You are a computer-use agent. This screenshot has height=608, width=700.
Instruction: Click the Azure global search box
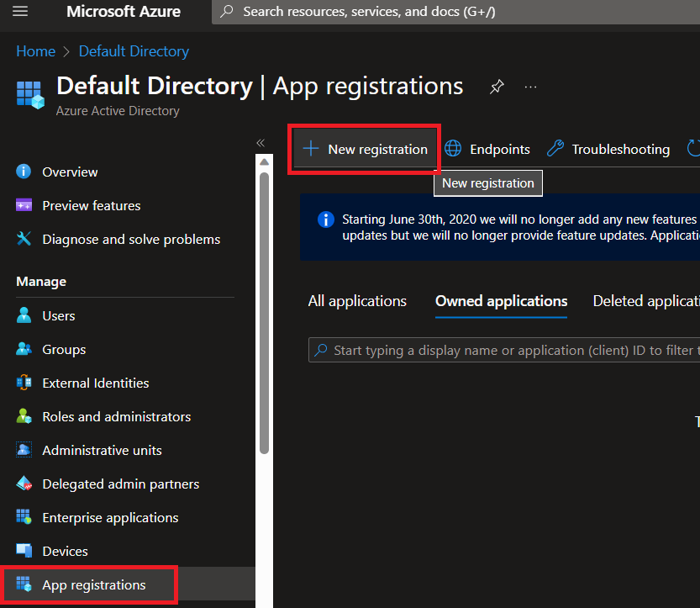[454, 12]
